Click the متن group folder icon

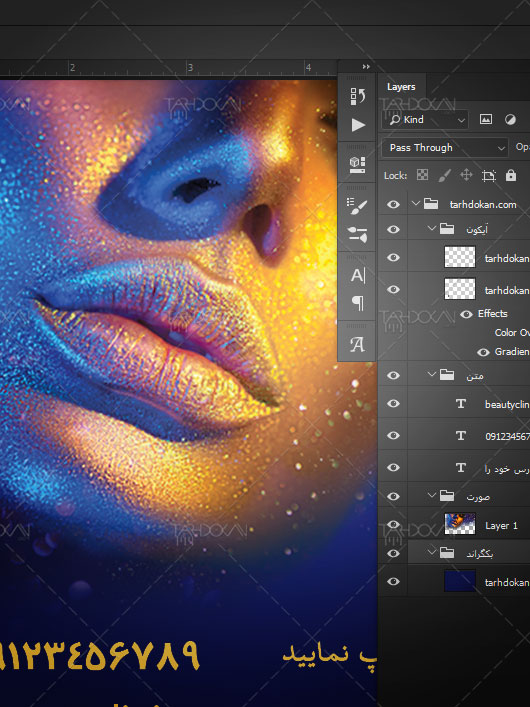tap(447, 375)
